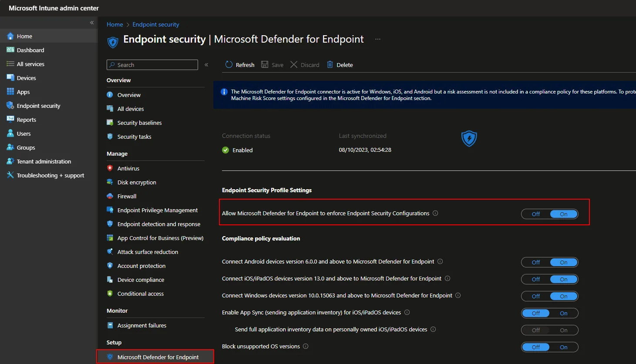This screenshot has height=364, width=636.
Task: Toggle Enable App Sync for iOS/iPadOS devices
Action: 550,313
